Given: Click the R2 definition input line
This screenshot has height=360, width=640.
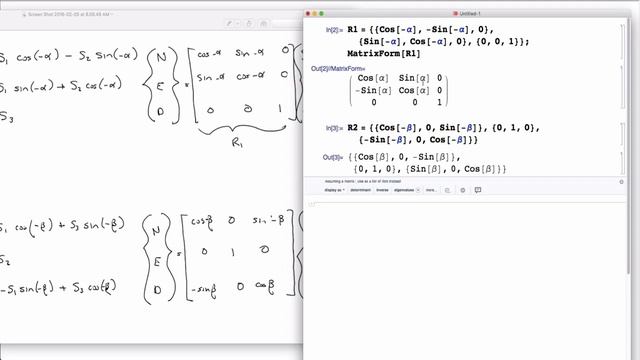Looking at the screenshot, I should click(443, 128).
